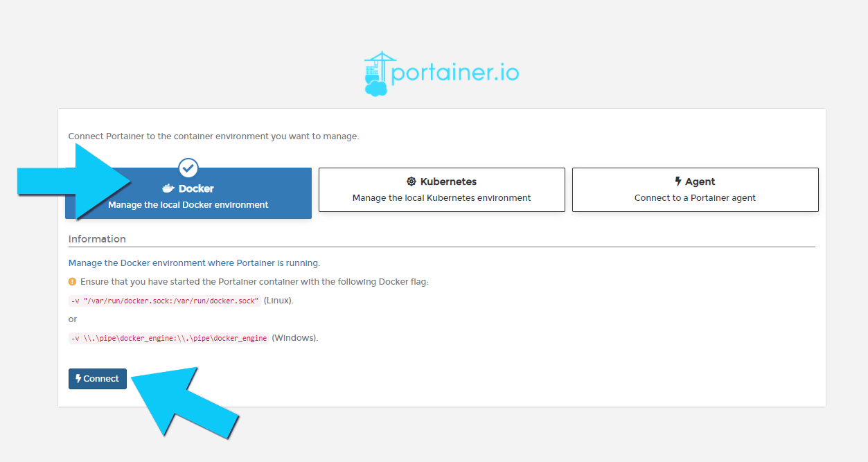
Task: Click 'Manage the Docker environment where Portainer is running'
Action: (x=194, y=263)
